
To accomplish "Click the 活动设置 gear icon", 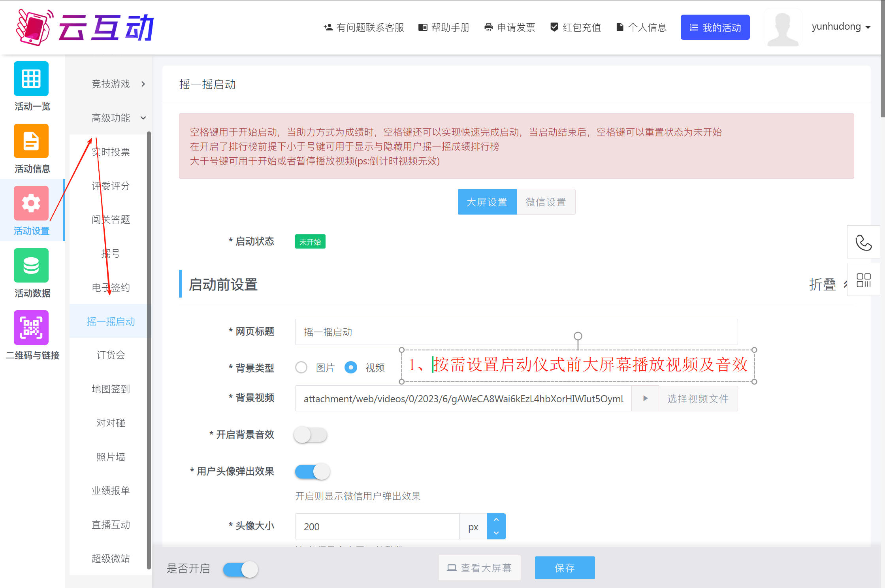I will tap(31, 203).
